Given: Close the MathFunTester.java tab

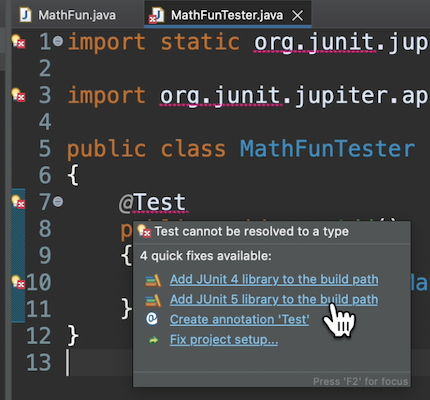Looking at the screenshot, I should 297,15.
